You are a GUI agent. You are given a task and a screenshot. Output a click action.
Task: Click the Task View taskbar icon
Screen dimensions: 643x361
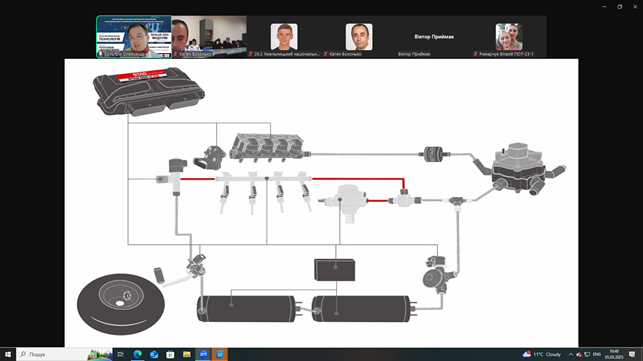[x=121, y=354]
